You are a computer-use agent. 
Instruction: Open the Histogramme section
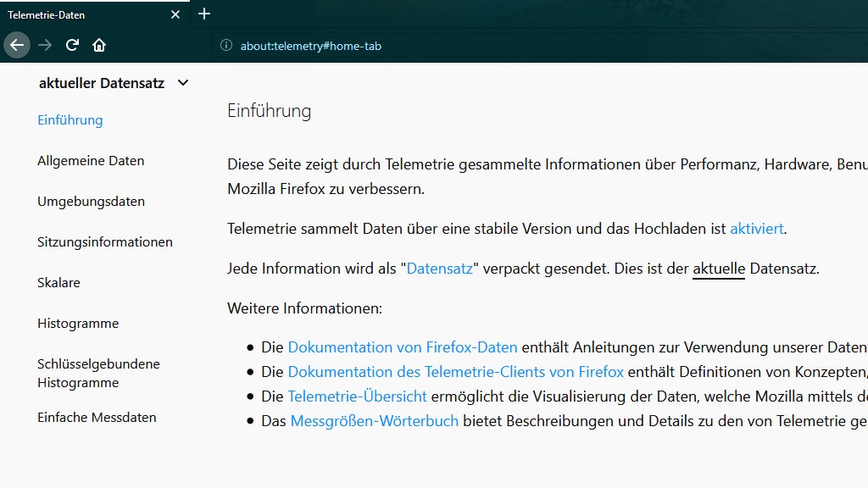pyautogui.click(x=78, y=323)
